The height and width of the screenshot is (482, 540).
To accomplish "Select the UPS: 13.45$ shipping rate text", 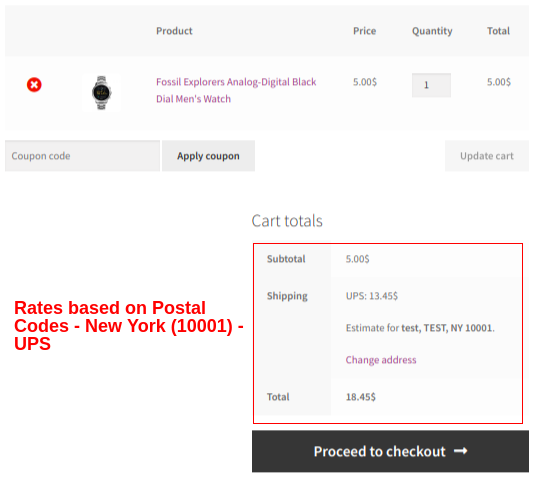I will point(372,296).
